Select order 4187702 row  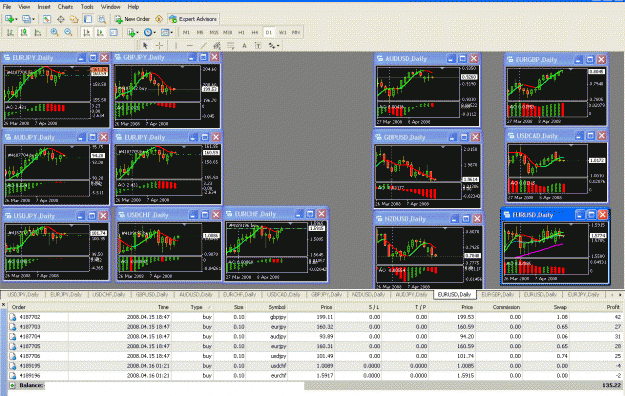[x=315, y=317]
